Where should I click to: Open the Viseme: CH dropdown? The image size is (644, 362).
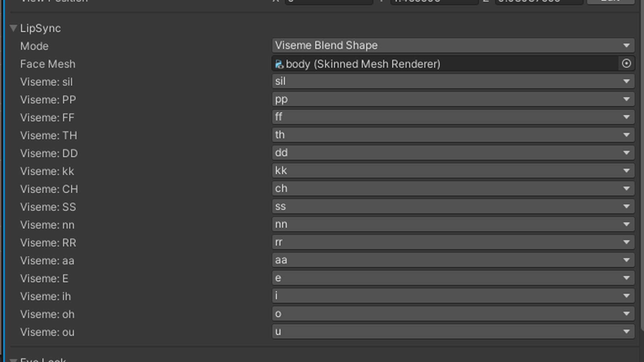pyautogui.click(x=453, y=189)
